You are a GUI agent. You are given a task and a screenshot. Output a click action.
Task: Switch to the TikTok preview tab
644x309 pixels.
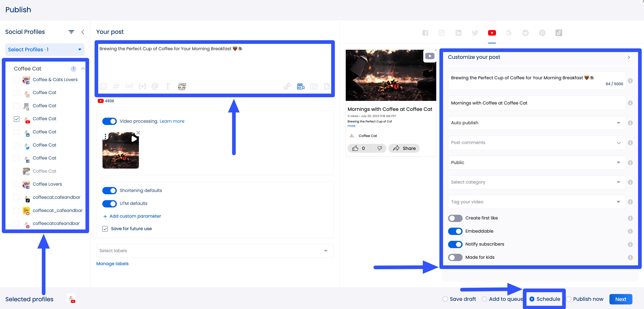[559, 33]
